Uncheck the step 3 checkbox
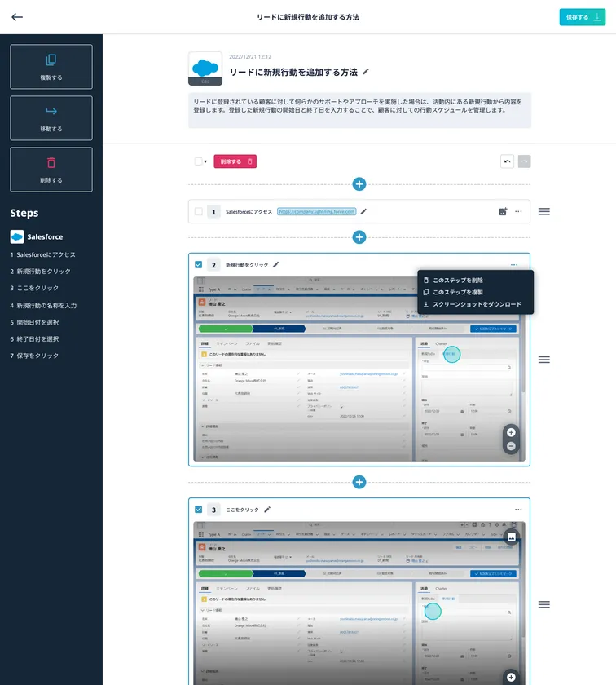616x685 pixels. pyautogui.click(x=199, y=510)
